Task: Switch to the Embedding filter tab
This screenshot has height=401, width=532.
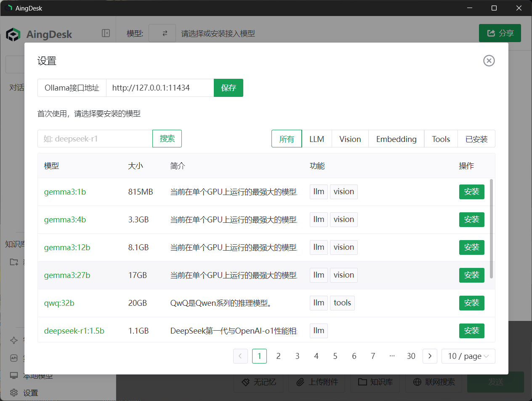Action: (396, 139)
